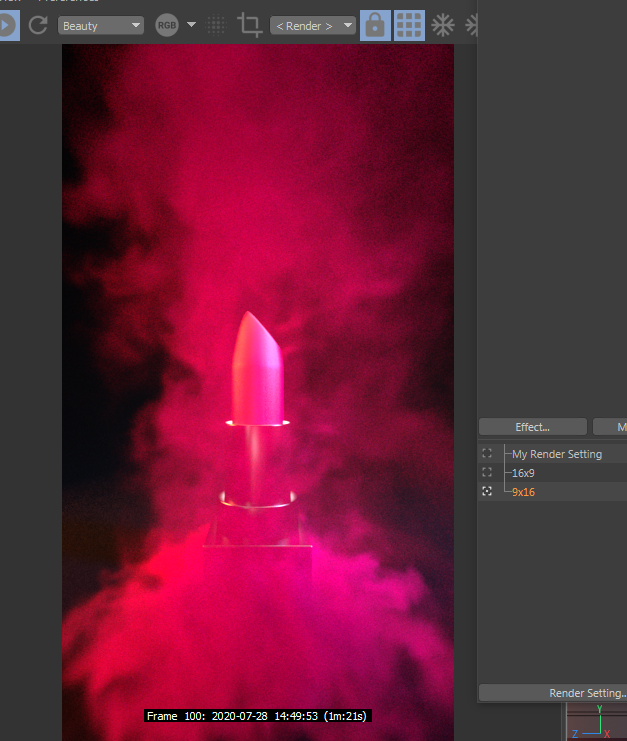
Task: Click the active 9x16 setting bracket icon
Action: pos(487,491)
